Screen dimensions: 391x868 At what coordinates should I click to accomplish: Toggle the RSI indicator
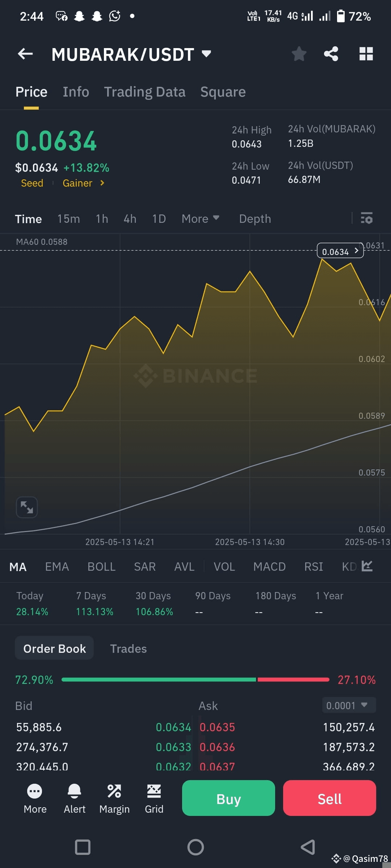tap(314, 567)
